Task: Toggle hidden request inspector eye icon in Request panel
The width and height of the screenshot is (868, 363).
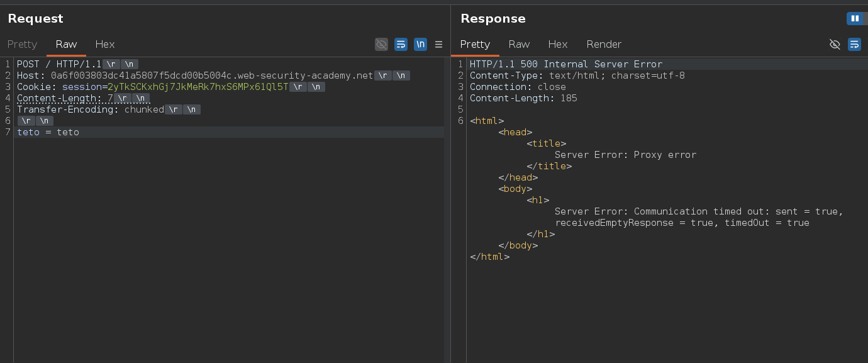Action: click(x=381, y=44)
